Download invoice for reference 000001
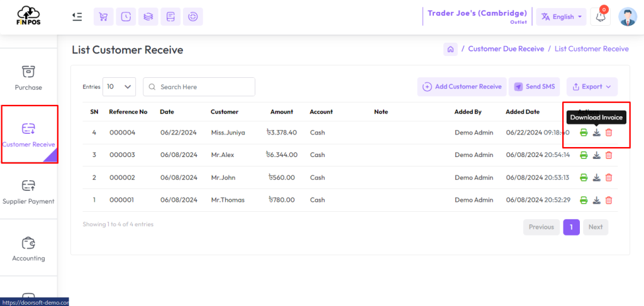The image size is (644, 306). [x=596, y=200]
